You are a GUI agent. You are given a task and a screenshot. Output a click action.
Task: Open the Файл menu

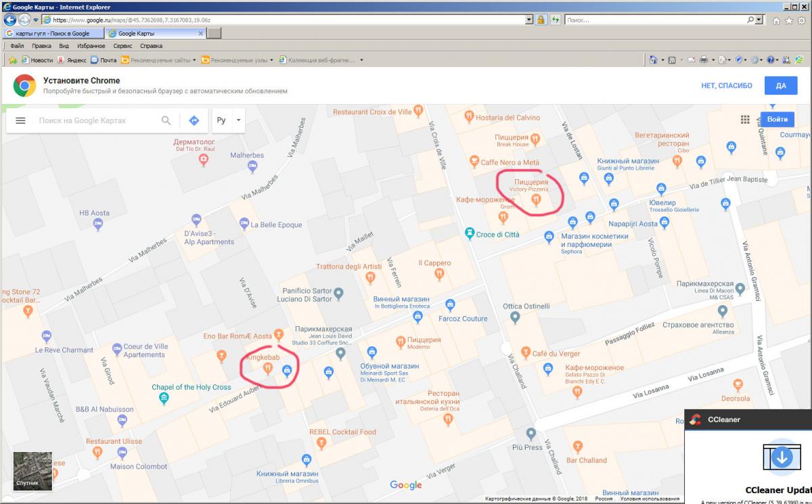[x=17, y=46]
